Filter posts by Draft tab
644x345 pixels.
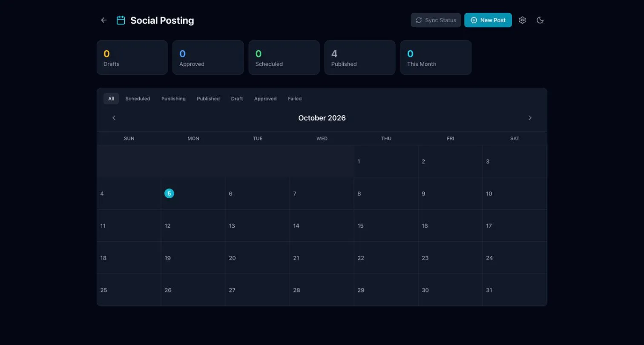point(237,99)
